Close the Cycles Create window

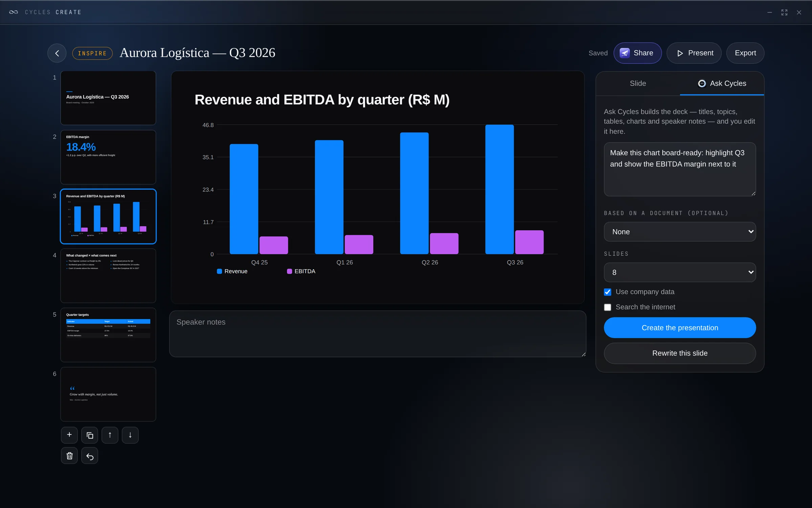[799, 13]
